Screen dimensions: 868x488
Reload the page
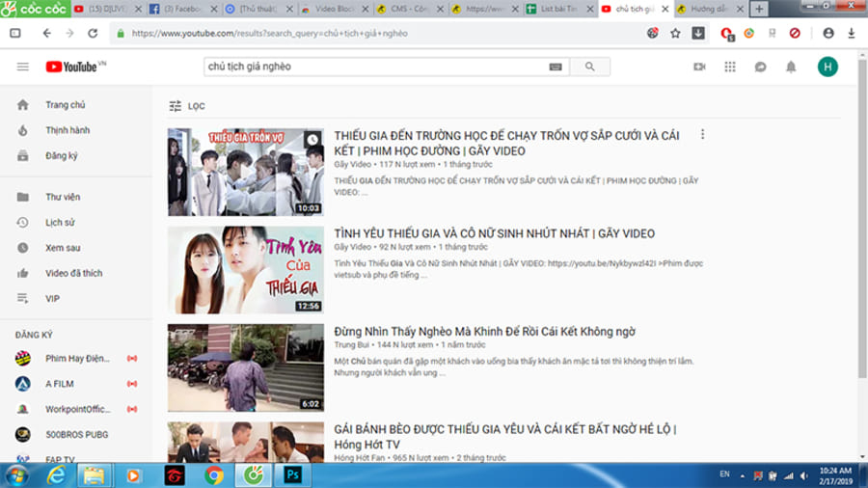[x=93, y=33]
